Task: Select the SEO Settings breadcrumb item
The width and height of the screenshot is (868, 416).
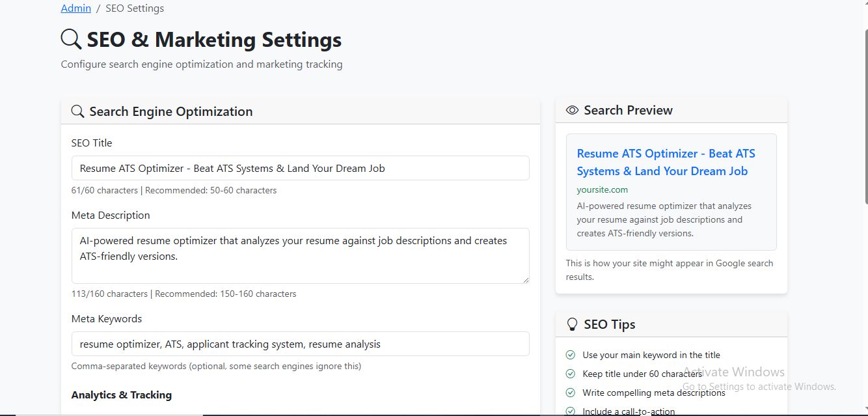Action: click(135, 8)
